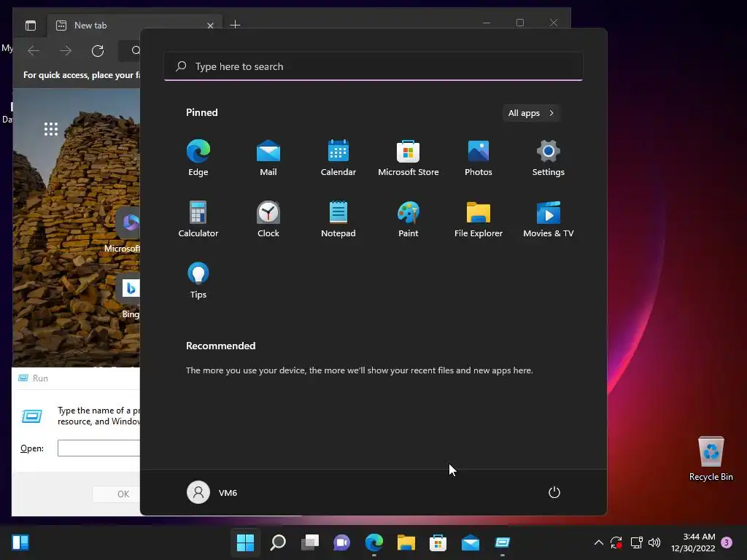Switch to the Run dialog on taskbar

pos(502,542)
